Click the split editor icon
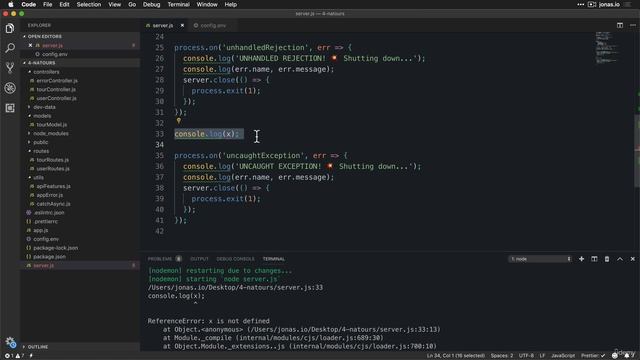640x360 pixels. (620, 25)
